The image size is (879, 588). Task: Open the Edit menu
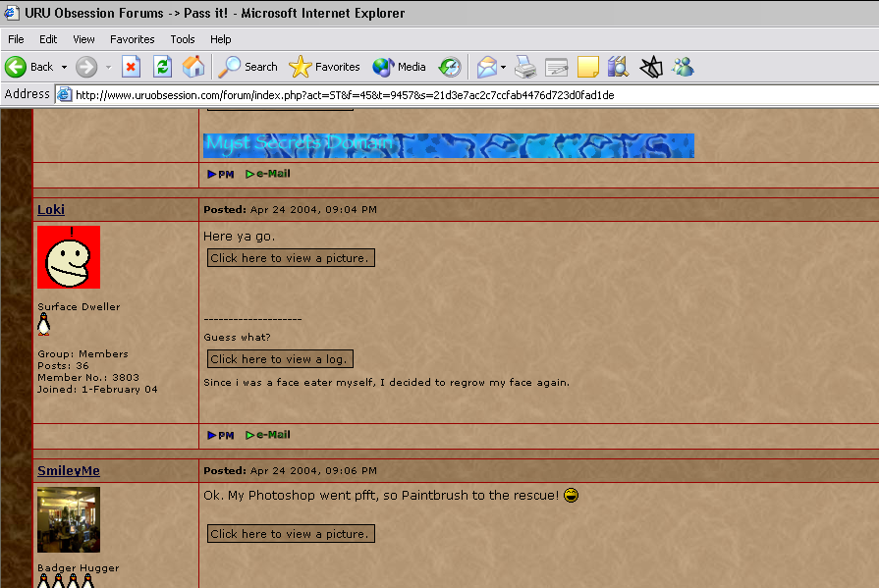point(48,39)
